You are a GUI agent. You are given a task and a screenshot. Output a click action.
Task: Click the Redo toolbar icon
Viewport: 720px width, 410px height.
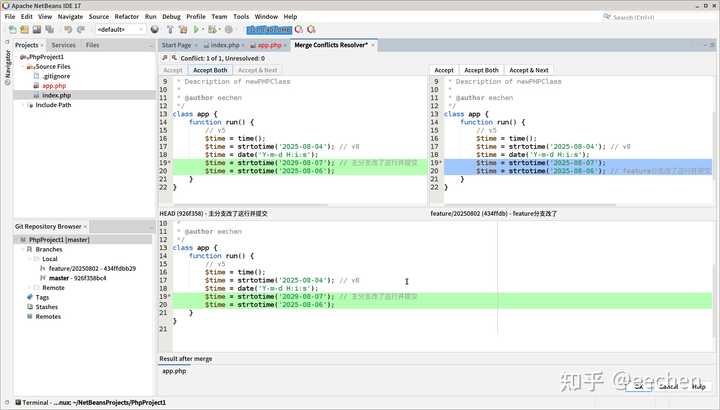coord(81,29)
